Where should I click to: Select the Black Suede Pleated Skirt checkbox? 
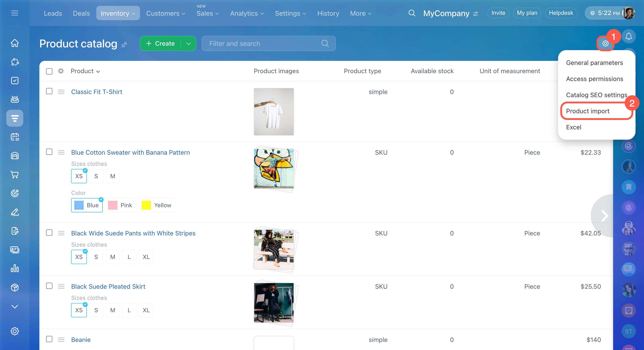click(x=49, y=286)
